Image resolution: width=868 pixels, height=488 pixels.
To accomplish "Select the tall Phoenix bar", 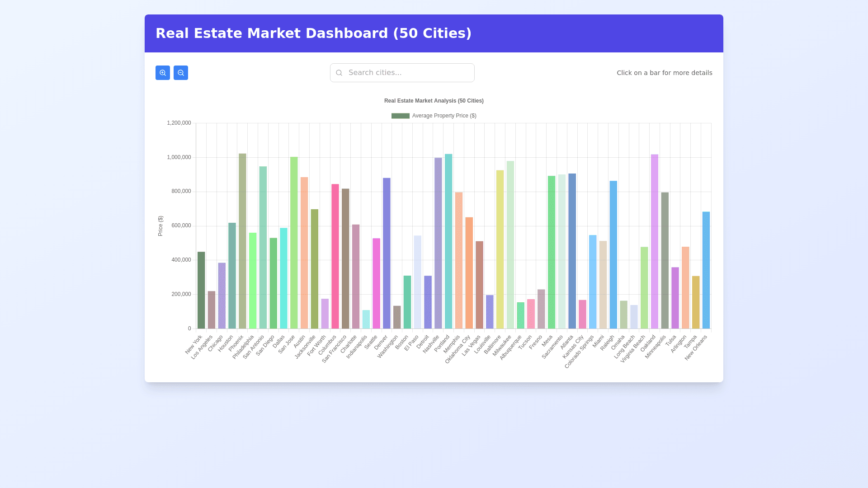I will point(242,241).
